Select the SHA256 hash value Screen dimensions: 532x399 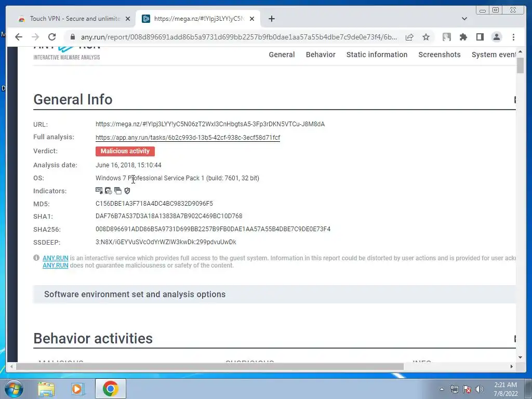point(212,229)
